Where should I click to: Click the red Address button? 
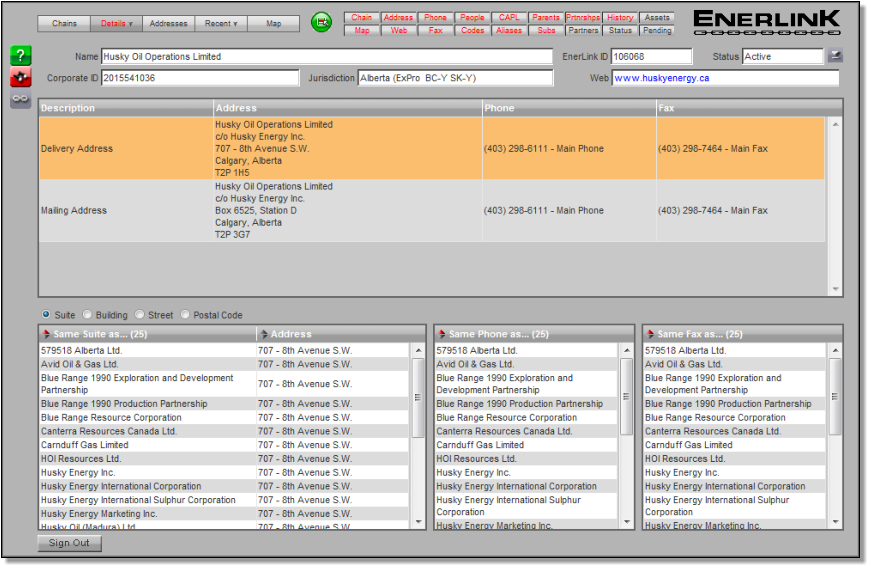pos(398,17)
